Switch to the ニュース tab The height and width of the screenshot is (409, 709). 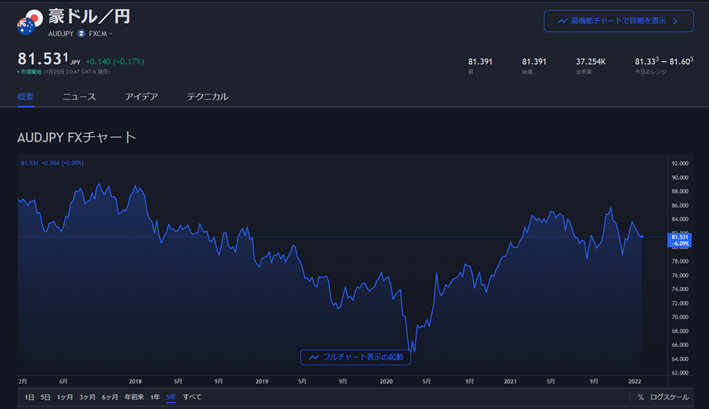click(x=79, y=97)
